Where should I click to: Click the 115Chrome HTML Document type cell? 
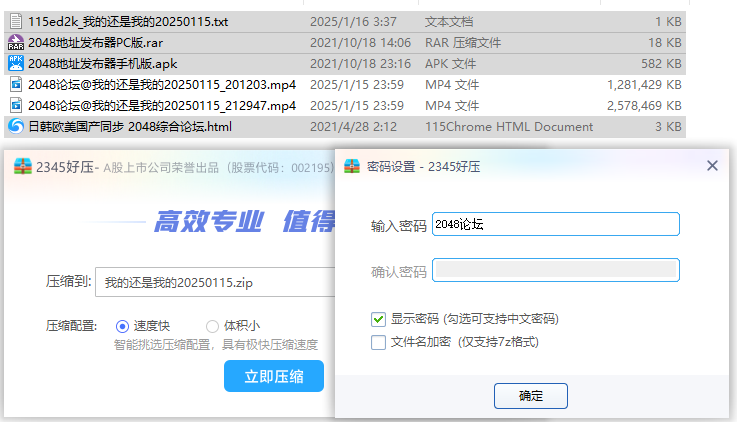(x=509, y=127)
